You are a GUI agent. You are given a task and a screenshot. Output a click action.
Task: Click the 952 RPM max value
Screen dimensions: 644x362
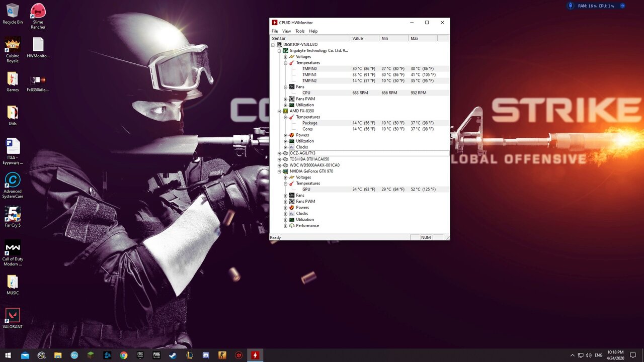click(419, 93)
